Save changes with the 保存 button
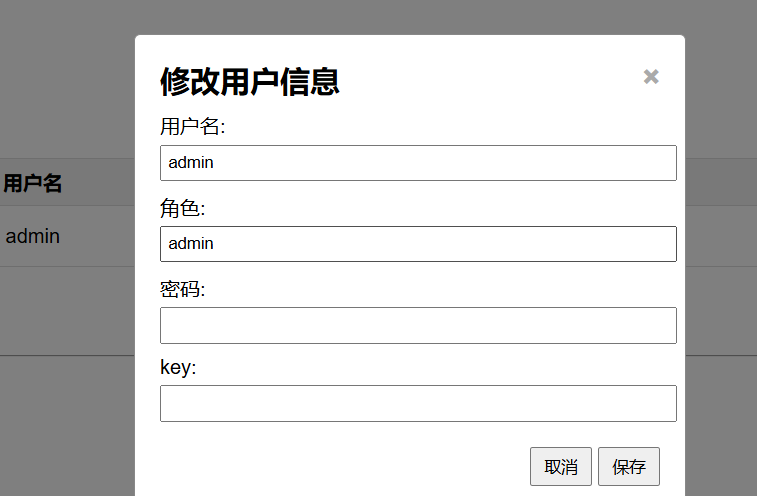The width and height of the screenshot is (757, 496). tap(628, 466)
